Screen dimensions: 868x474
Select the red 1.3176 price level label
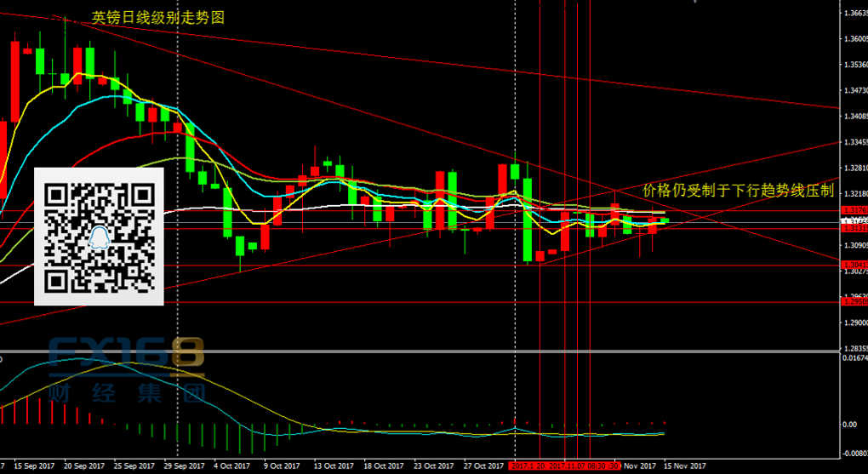[854, 210]
